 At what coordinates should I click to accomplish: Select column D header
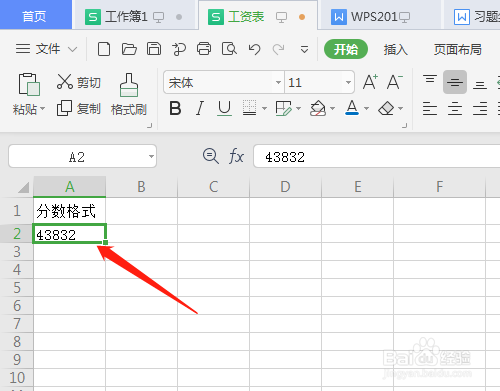[x=285, y=187]
